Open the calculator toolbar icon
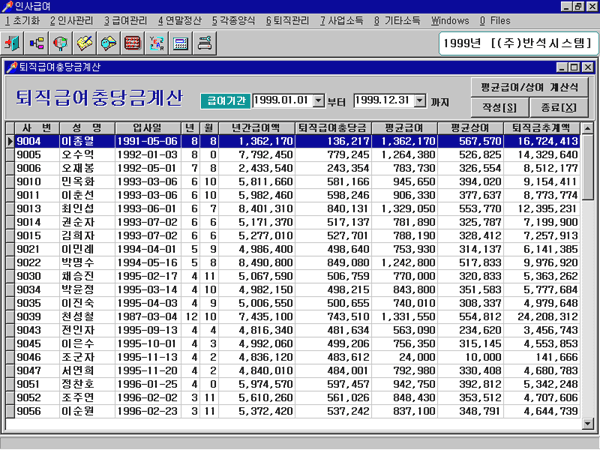600x450 pixels. click(180, 45)
